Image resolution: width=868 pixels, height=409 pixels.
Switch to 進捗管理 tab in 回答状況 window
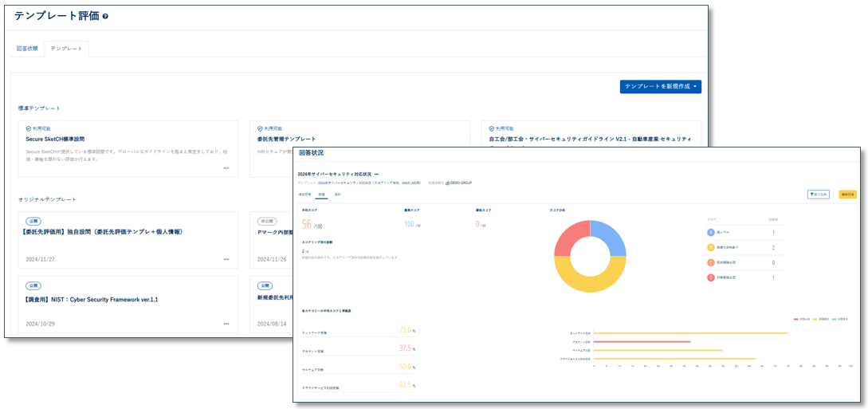(304, 195)
